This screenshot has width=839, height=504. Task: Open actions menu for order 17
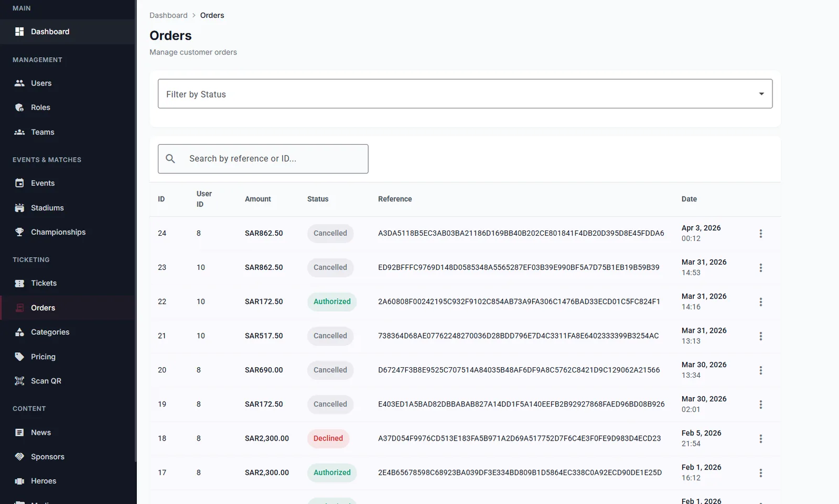tap(760, 473)
